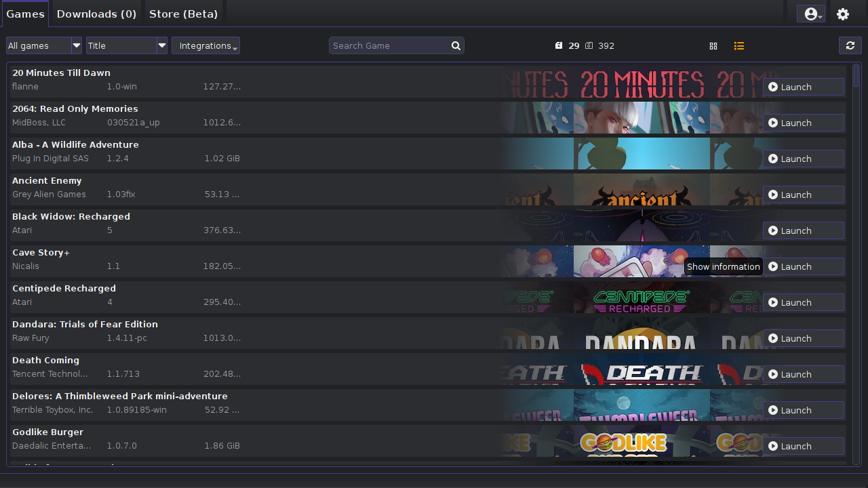Screen dimensions: 868x488
Task: Select the title "Black Widow: Recharged"
Action: click(71, 216)
